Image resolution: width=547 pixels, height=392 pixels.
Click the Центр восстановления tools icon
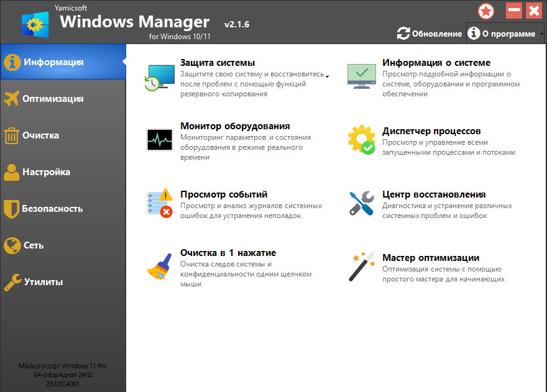click(361, 203)
